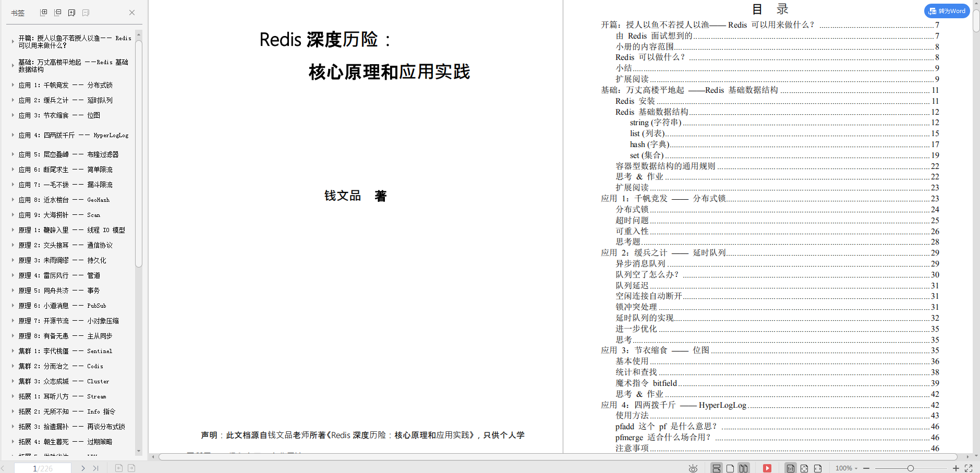Image resolution: width=980 pixels, height=473 pixels.
Task: Click the page number input field
Action: (x=43, y=468)
